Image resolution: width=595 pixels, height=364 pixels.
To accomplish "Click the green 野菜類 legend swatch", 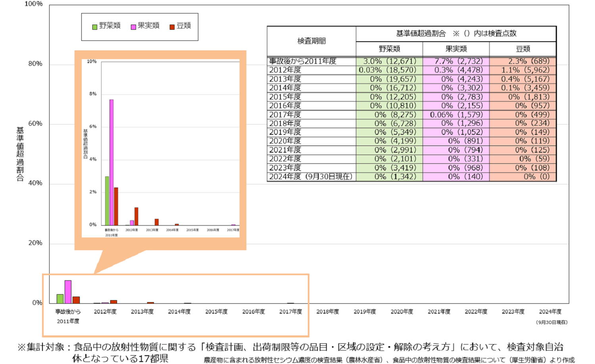I will [x=94, y=27].
